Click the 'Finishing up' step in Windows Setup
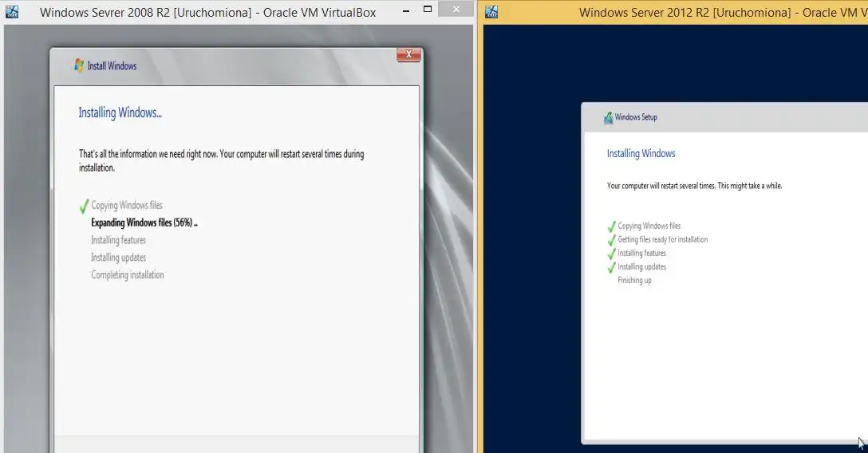Image resolution: width=868 pixels, height=453 pixels. [634, 281]
